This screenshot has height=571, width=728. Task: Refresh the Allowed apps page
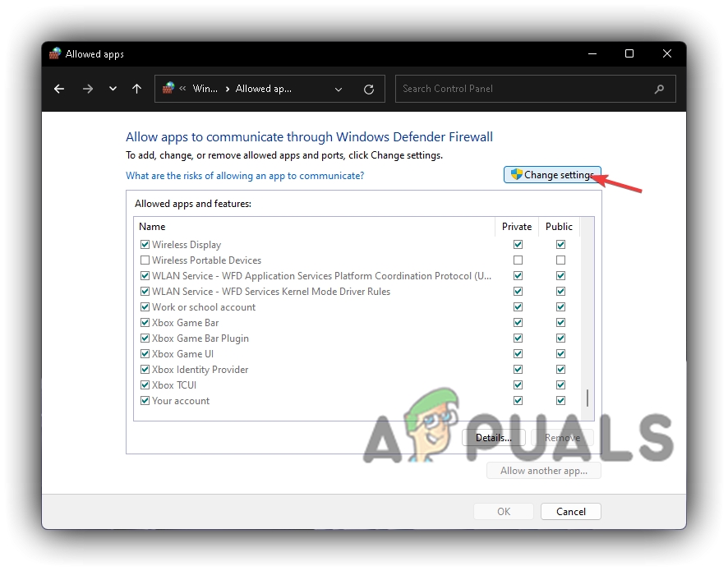pyautogui.click(x=369, y=89)
